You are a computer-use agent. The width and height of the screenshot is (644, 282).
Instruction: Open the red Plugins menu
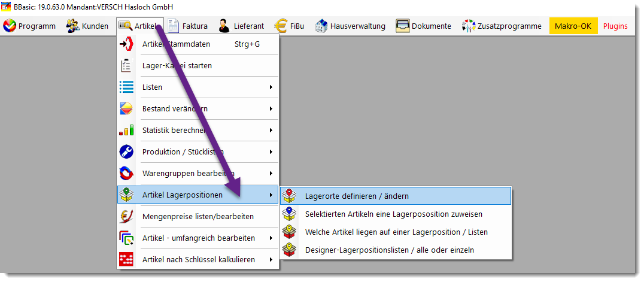[x=615, y=26]
